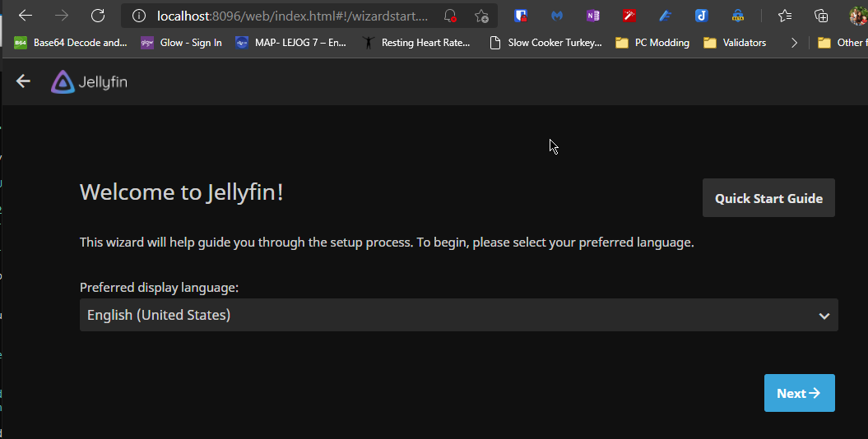
Task: Click the language dropdown chevron arrow
Action: tap(824, 316)
